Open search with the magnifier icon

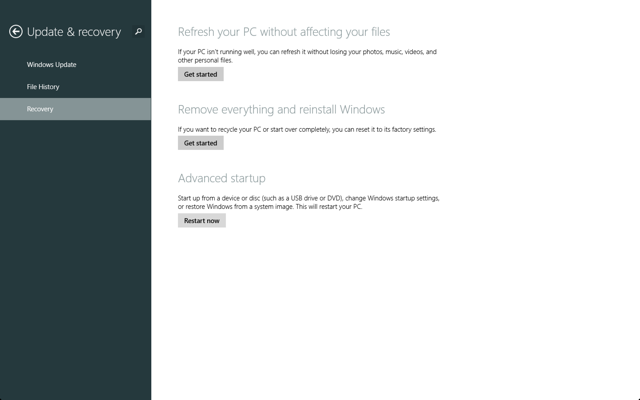coord(138,32)
